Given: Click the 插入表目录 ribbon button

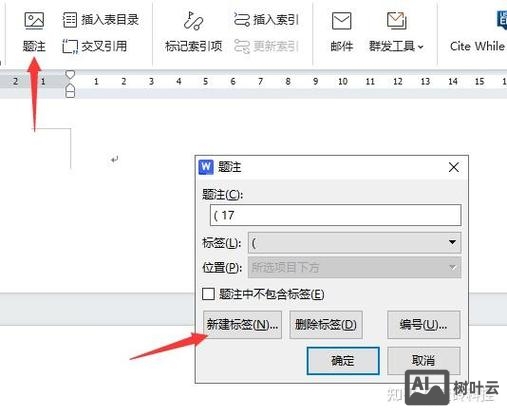Looking at the screenshot, I should point(100,20).
